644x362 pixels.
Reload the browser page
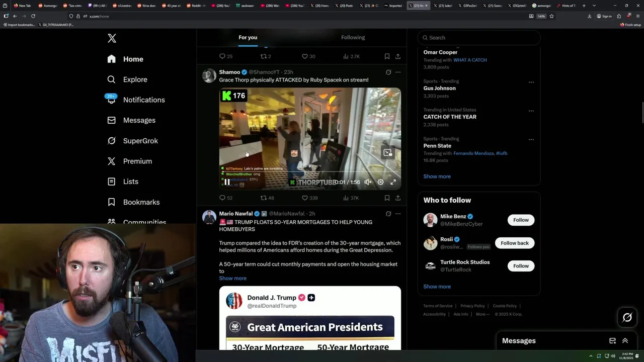(x=33, y=16)
